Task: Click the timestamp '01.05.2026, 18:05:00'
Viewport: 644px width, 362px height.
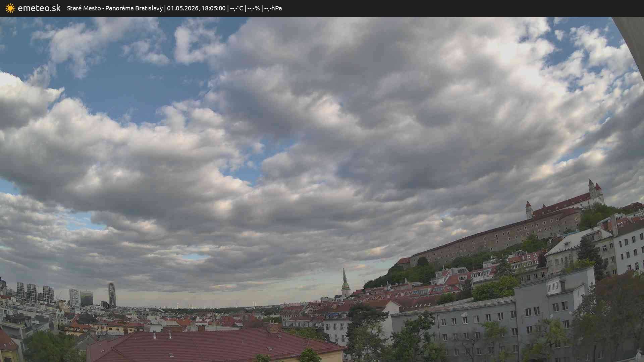Action: point(196,8)
